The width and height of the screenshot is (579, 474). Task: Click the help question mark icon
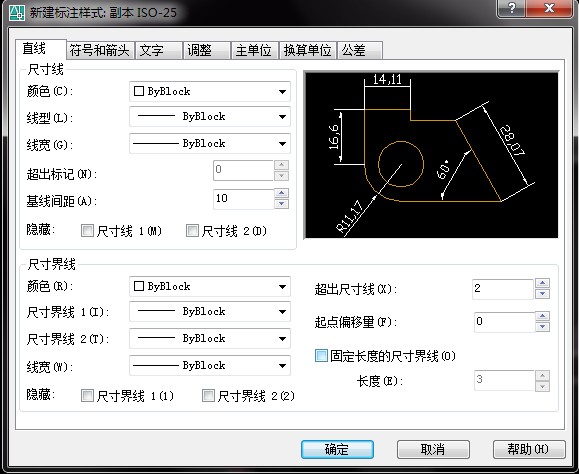[512, 8]
